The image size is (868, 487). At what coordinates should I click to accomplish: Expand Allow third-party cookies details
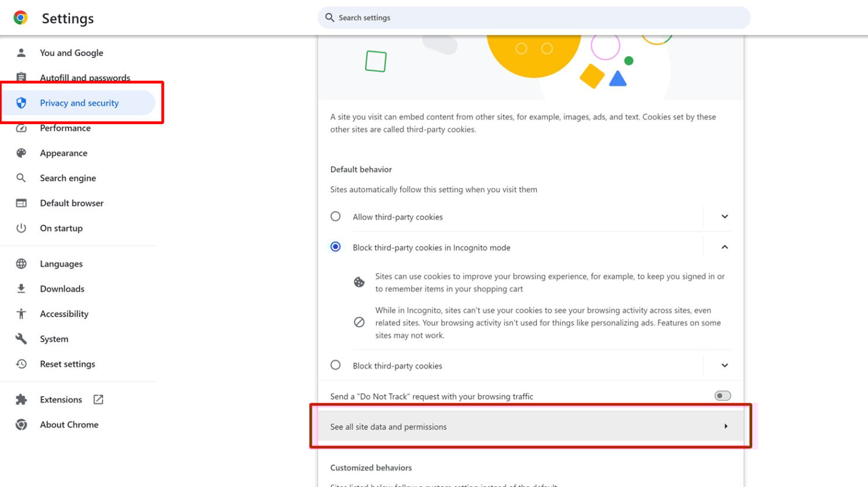[724, 216]
